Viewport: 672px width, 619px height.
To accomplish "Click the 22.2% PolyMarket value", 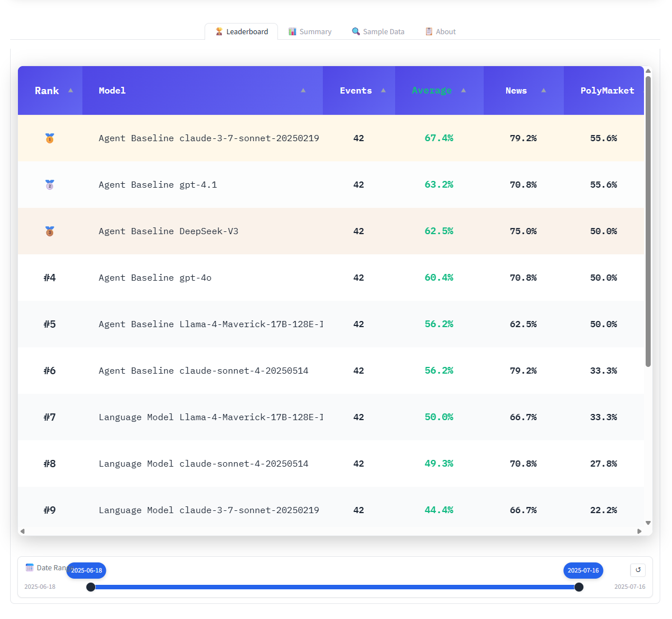I will pos(604,510).
